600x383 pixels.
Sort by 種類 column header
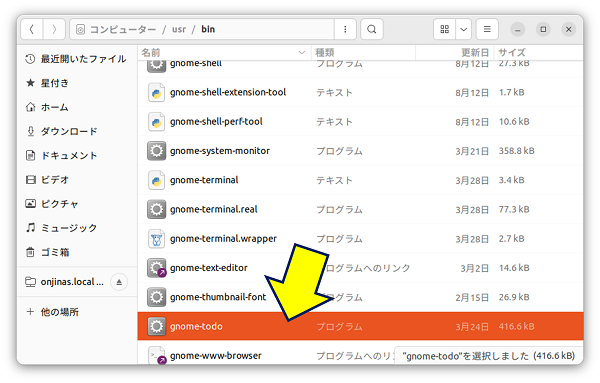[x=363, y=52]
